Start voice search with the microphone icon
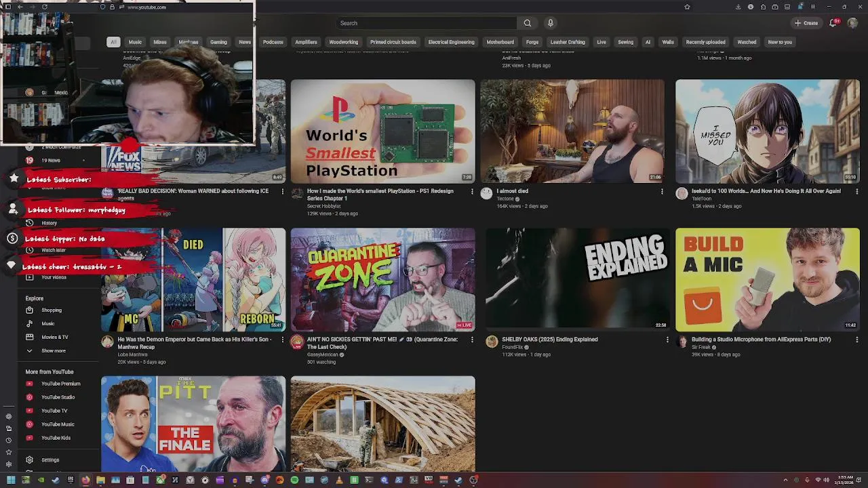Screen dimensions: 868x488 coord(551,23)
